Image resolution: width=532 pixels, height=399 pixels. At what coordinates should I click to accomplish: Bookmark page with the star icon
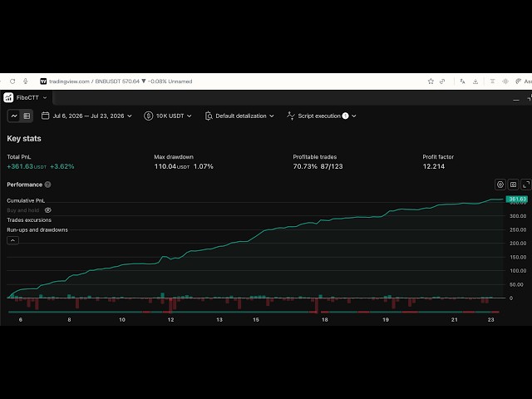(431, 81)
